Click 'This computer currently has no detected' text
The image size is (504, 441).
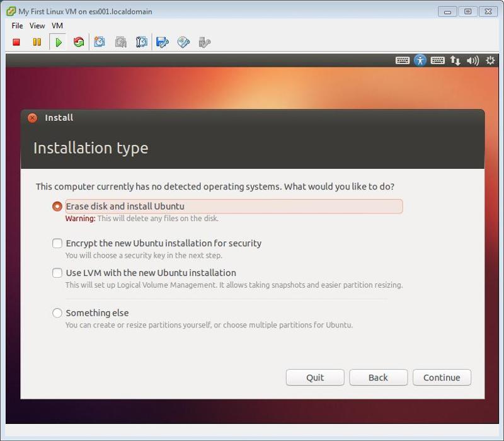pyautogui.click(x=215, y=186)
